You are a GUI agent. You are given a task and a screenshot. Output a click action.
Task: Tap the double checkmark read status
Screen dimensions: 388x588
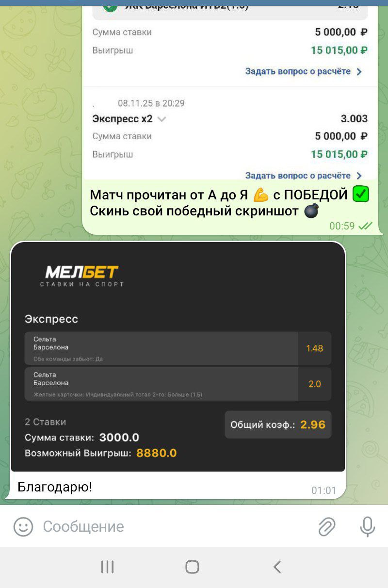coord(365,226)
